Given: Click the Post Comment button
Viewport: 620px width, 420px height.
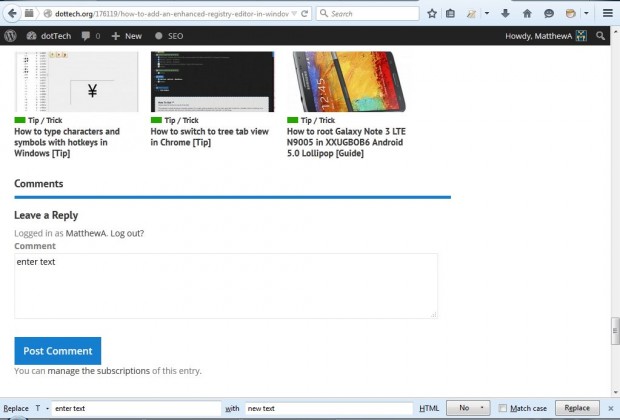Looking at the screenshot, I should [x=58, y=351].
